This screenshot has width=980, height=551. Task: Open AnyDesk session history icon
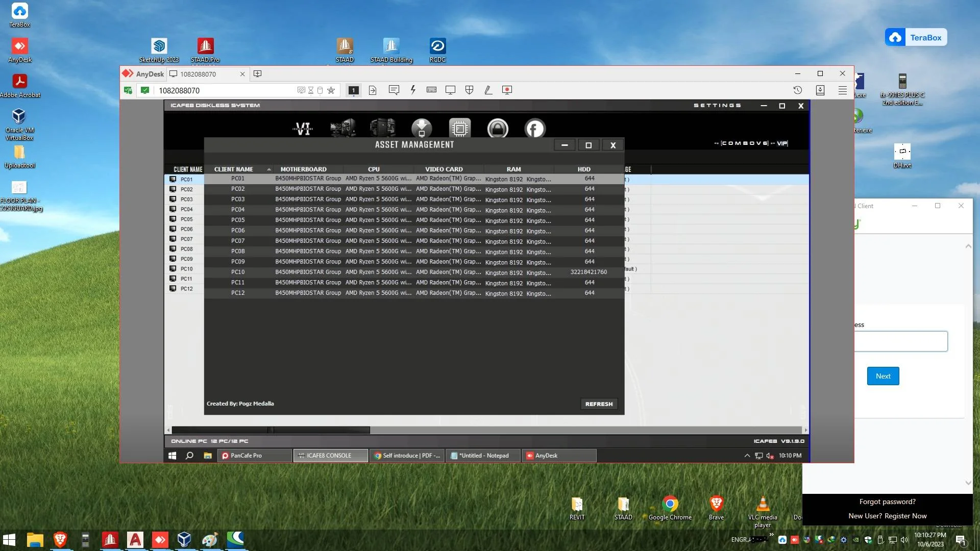coord(798,90)
